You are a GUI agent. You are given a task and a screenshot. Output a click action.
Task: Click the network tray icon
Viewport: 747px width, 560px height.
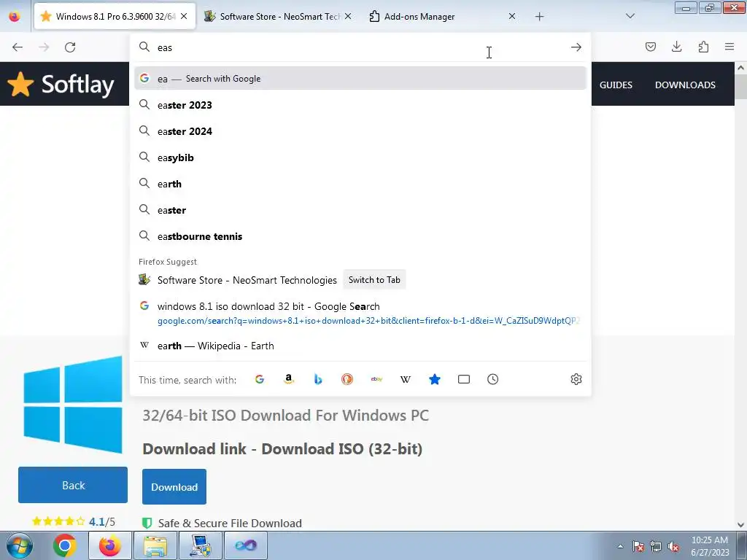(x=656, y=546)
